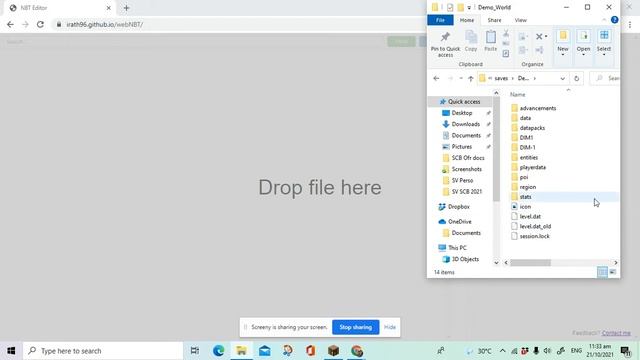Image resolution: width=640 pixels, height=360 pixels.
Task: Click the Paste shortcut icon in Clipboard group
Action: (506, 53)
